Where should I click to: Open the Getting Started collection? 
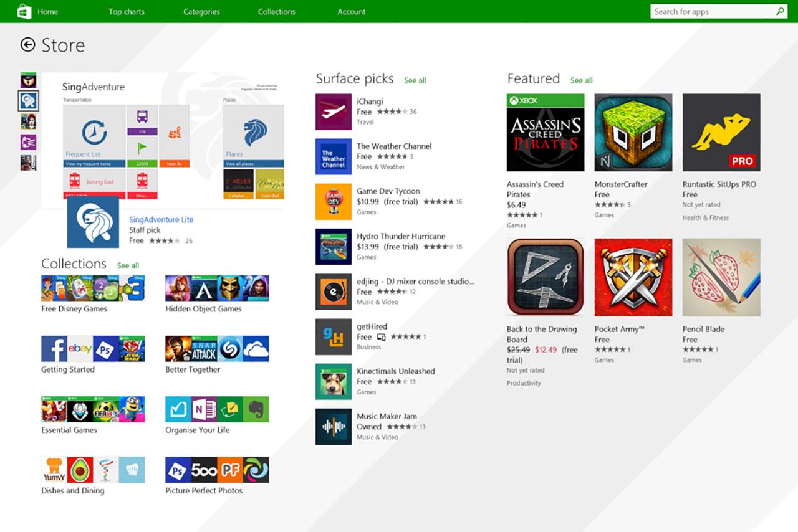[93, 355]
